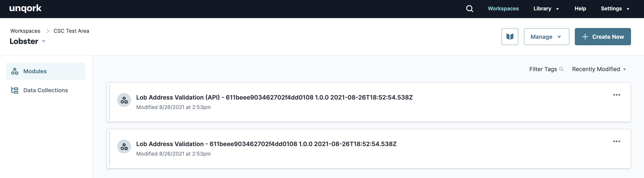
Task: Open the Help menu item
Action: tap(580, 9)
